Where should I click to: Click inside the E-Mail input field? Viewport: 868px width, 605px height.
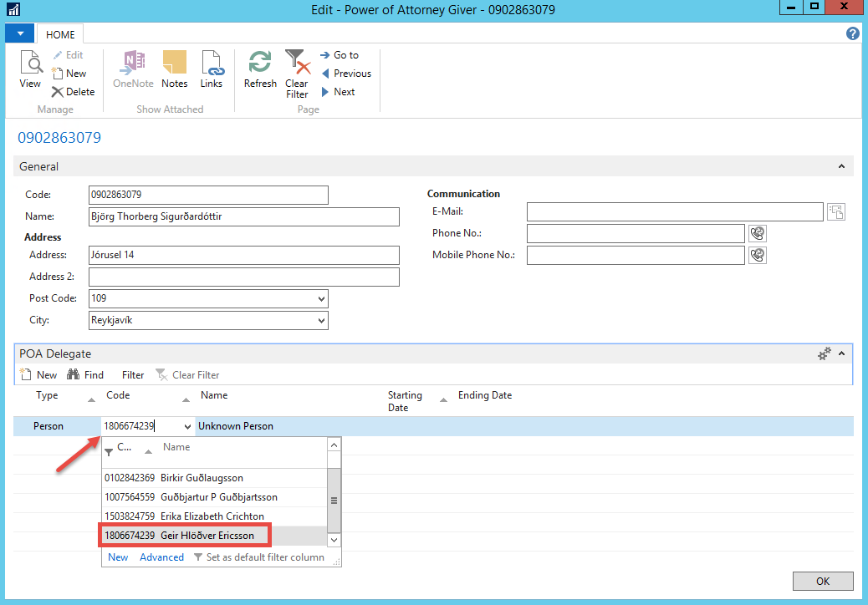click(674, 212)
